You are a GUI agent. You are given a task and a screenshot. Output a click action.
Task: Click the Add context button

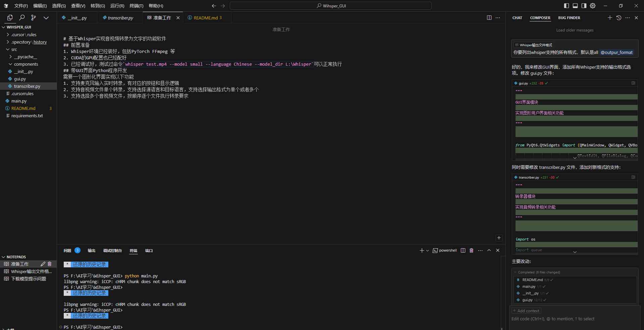(526, 311)
